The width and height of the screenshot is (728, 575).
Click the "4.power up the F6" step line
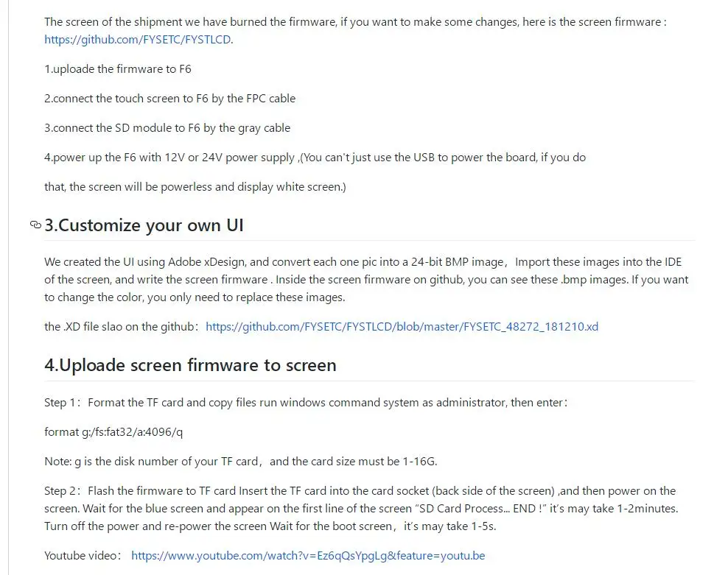pyautogui.click(x=315, y=158)
